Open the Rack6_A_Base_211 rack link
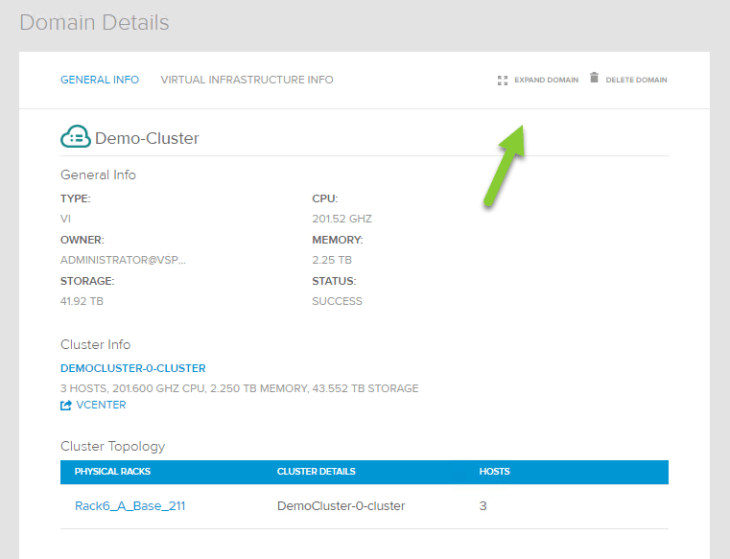Screen dimensions: 730x559 coord(130,506)
